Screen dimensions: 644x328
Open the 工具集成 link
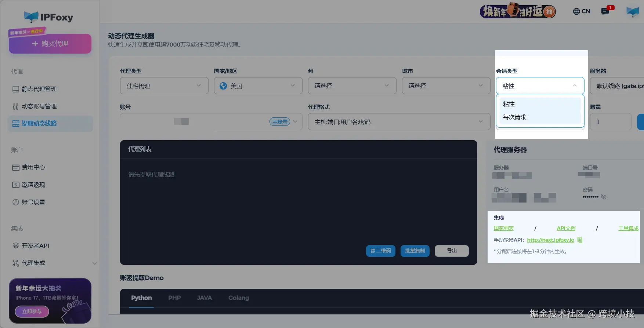629,228
